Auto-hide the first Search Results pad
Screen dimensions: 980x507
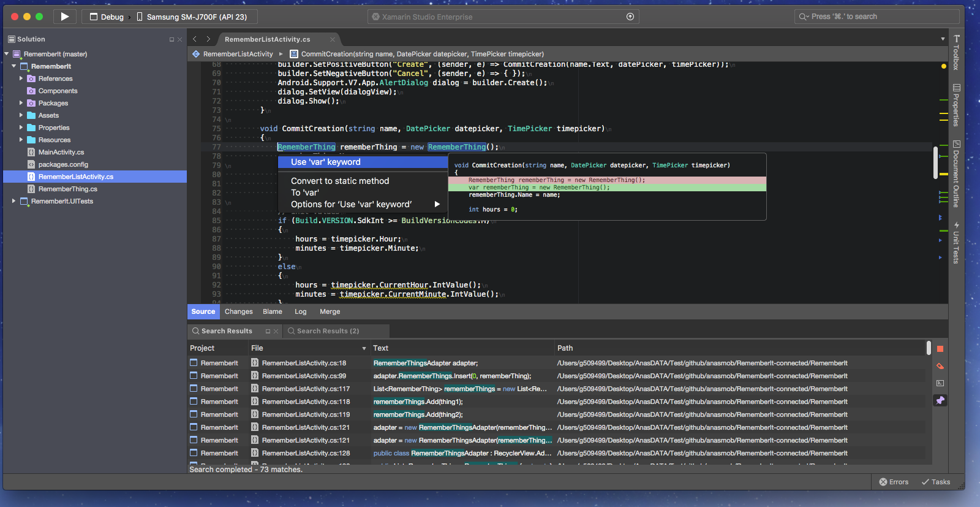click(268, 331)
